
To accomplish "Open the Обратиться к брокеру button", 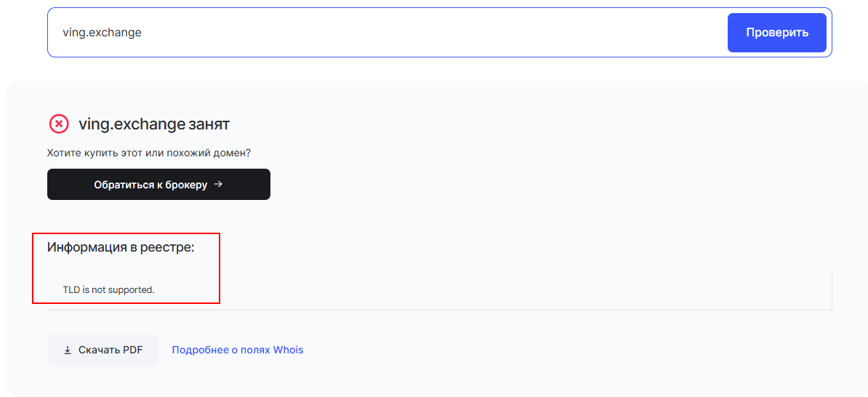I will click(158, 185).
